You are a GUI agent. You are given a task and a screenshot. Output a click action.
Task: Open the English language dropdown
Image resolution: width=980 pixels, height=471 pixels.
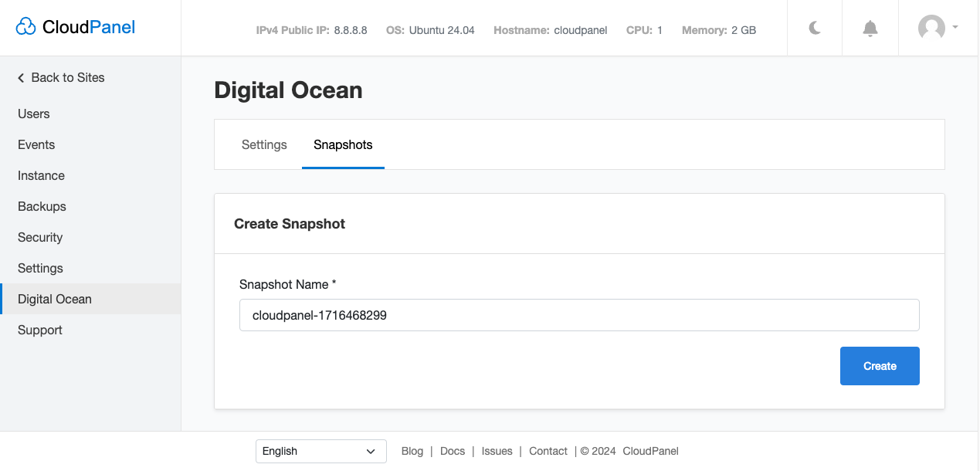[320, 451]
